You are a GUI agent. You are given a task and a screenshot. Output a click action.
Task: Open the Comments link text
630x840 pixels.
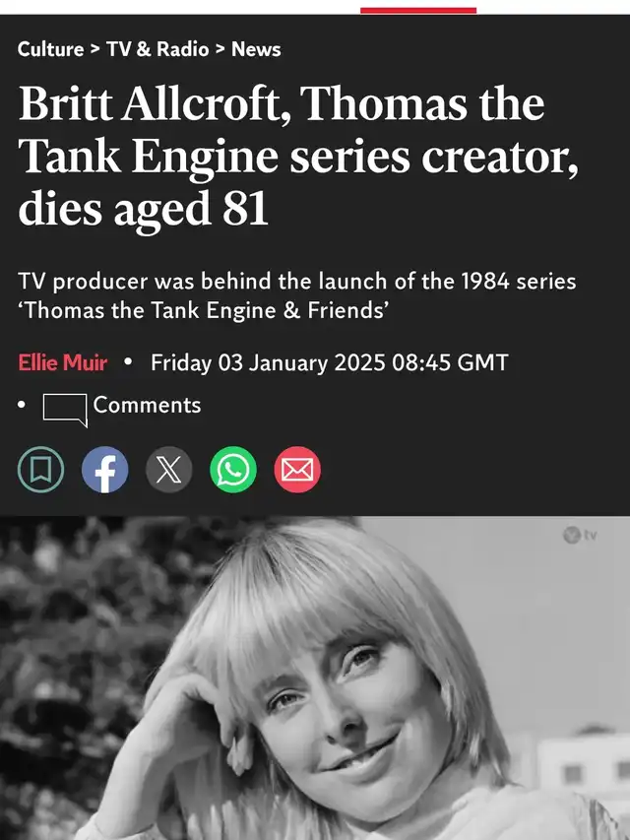pos(147,405)
